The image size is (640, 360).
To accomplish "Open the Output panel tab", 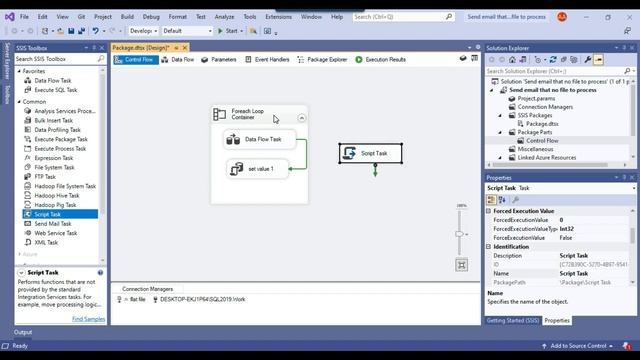I will pos(23,332).
